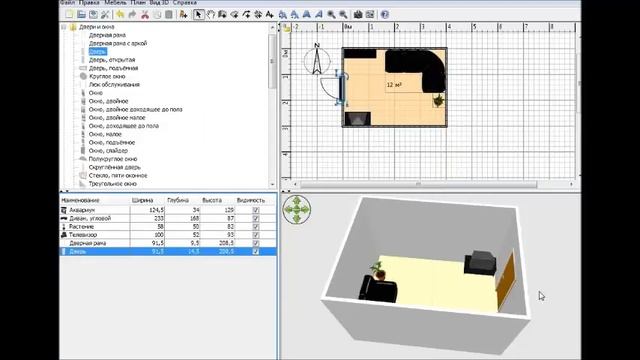Toggle visibility checkbox for Телевизор
640x360 pixels.
[x=256, y=235]
